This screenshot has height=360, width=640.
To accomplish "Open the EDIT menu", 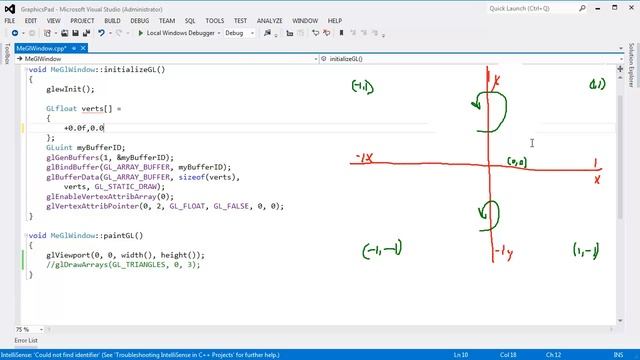I will [x=31, y=20].
